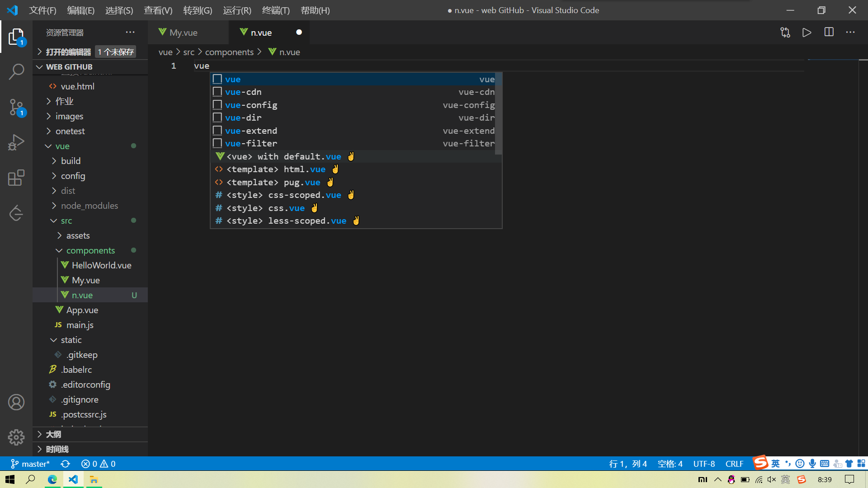Open the Search view in activity bar
868x488 pixels.
tap(16, 71)
